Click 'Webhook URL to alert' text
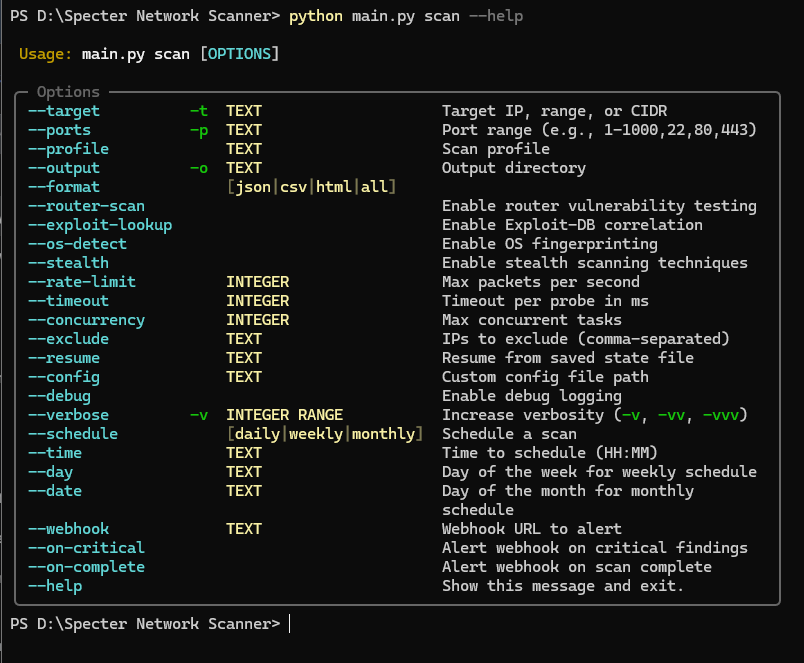This screenshot has height=663, width=804. click(532, 529)
